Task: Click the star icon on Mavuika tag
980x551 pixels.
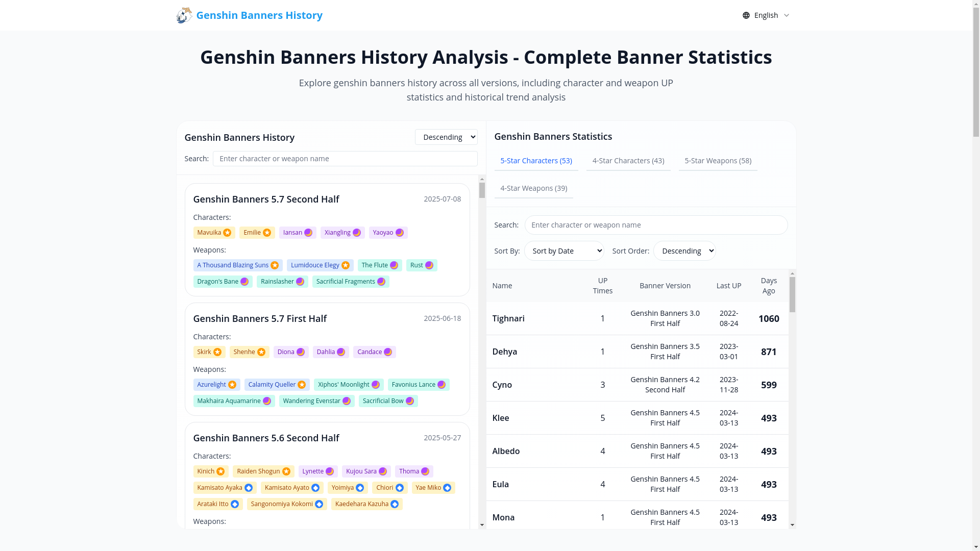Action: pyautogui.click(x=227, y=233)
